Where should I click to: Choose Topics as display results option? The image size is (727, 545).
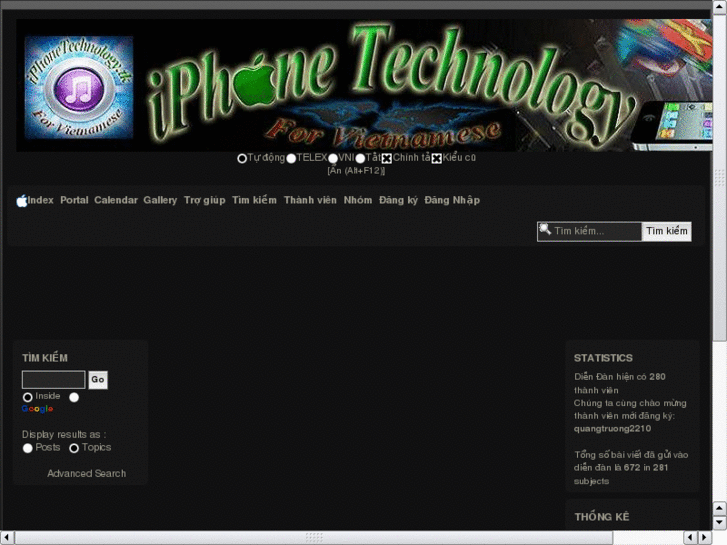tap(74, 448)
